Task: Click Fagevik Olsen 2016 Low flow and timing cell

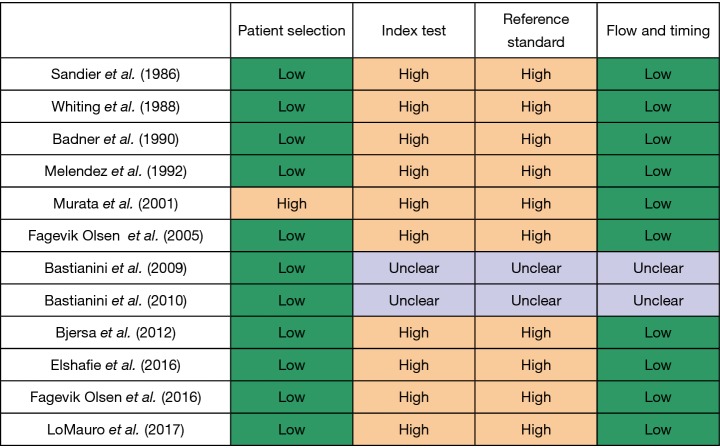Action: (x=658, y=397)
